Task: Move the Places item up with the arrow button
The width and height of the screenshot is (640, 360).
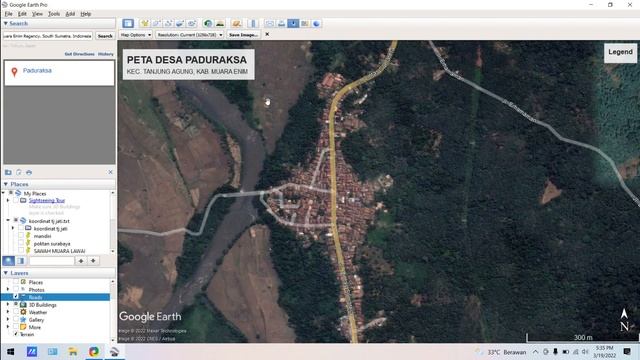Action: 81,260
